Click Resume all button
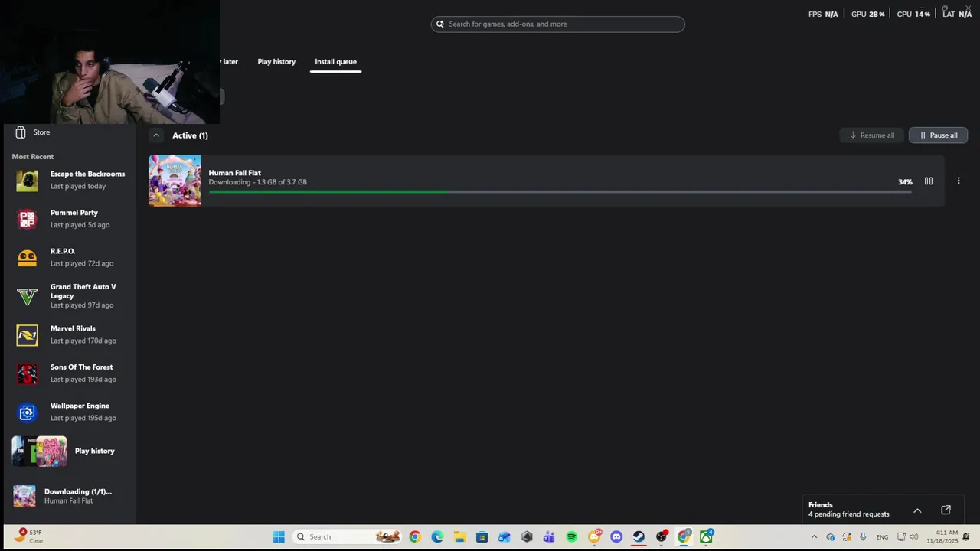The width and height of the screenshot is (980, 551). click(871, 135)
